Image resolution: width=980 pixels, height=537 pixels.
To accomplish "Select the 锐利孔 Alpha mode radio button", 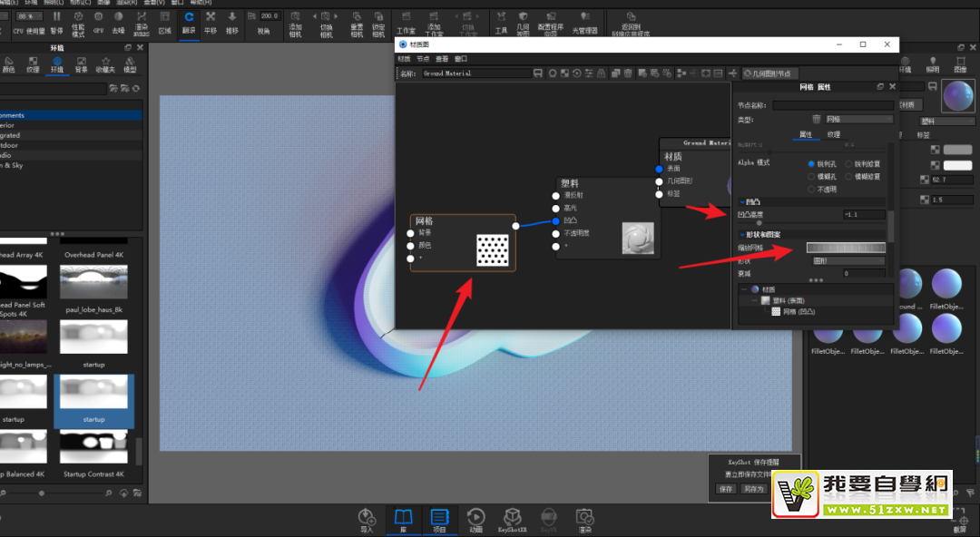I will click(810, 164).
